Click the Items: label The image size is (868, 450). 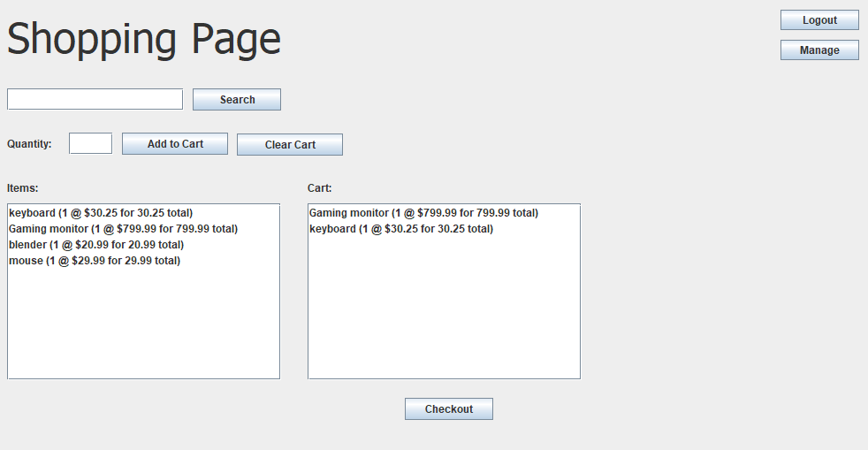click(x=23, y=188)
